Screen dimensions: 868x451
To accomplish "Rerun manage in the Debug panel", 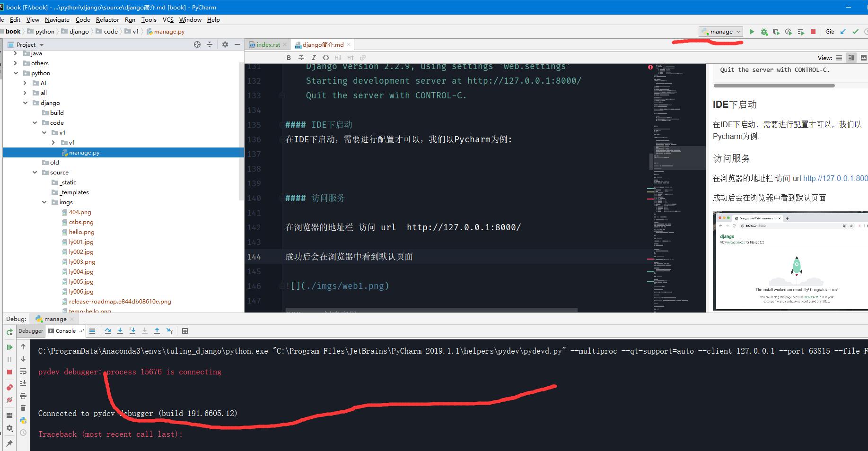I will (x=9, y=332).
